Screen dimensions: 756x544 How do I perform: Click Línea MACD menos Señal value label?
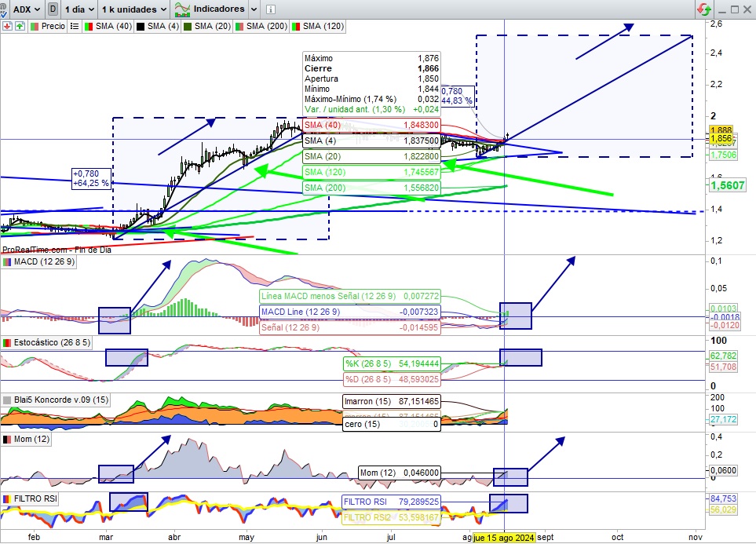349,296
